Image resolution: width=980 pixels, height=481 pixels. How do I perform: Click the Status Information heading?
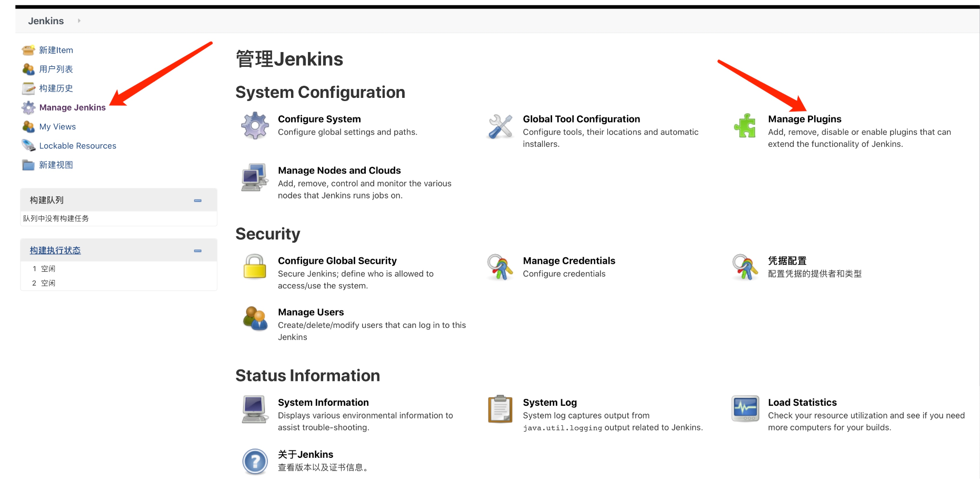[307, 375]
